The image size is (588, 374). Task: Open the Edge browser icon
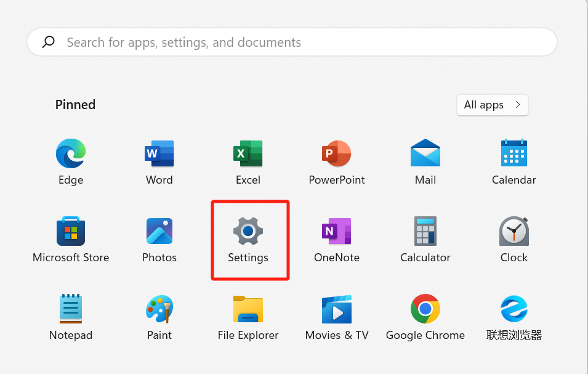pos(71,153)
